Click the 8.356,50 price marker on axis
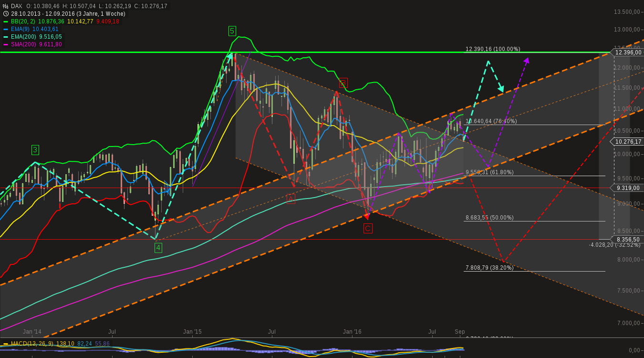 point(627,240)
